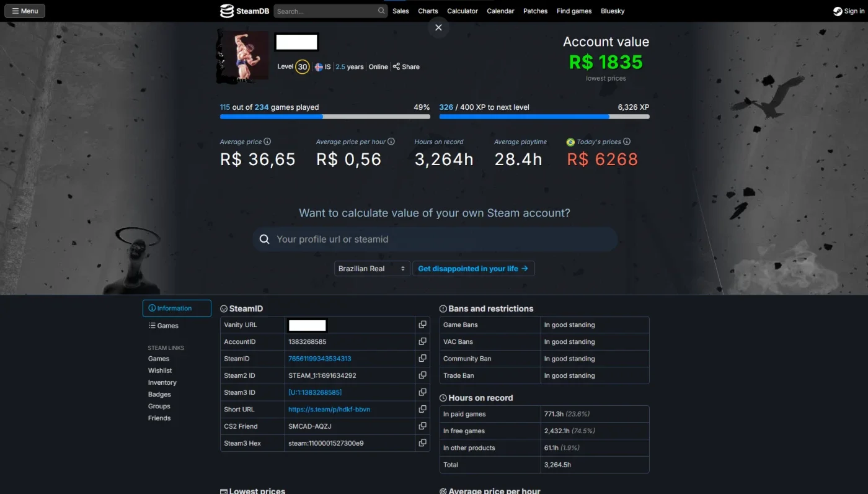Click the games played progress bar
The image size is (868, 494).
click(325, 116)
